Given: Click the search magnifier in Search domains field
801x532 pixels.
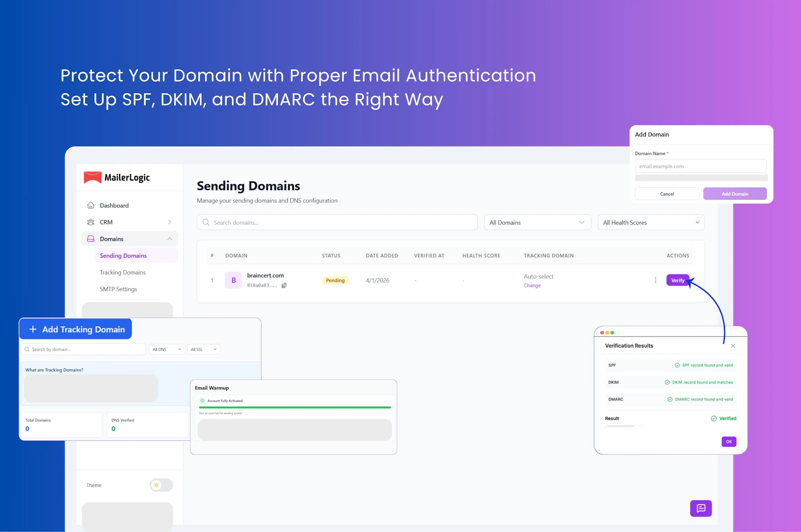Looking at the screenshot, I should (206, 222).
